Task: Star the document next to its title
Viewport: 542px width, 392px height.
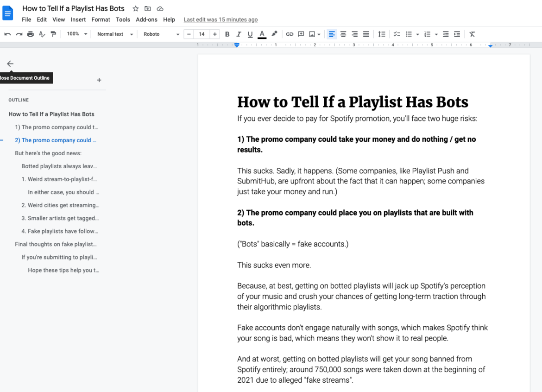Action: (135, 8)
